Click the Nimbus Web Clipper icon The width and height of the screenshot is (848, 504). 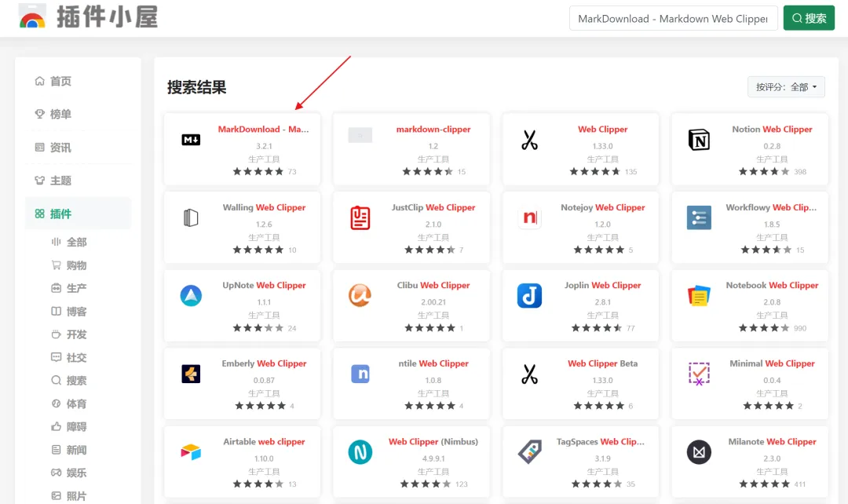coord(360,452)
